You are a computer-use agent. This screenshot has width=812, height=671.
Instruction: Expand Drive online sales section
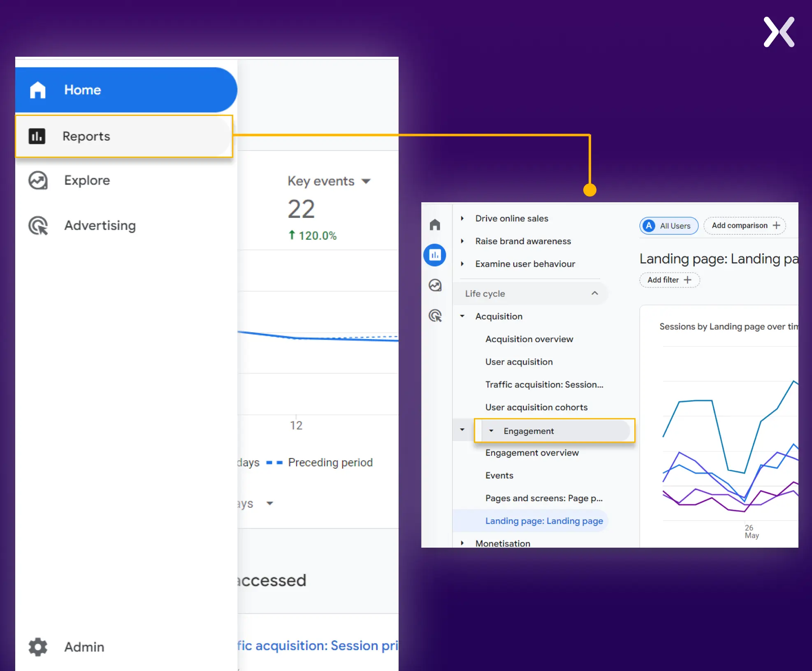[462, 218]
